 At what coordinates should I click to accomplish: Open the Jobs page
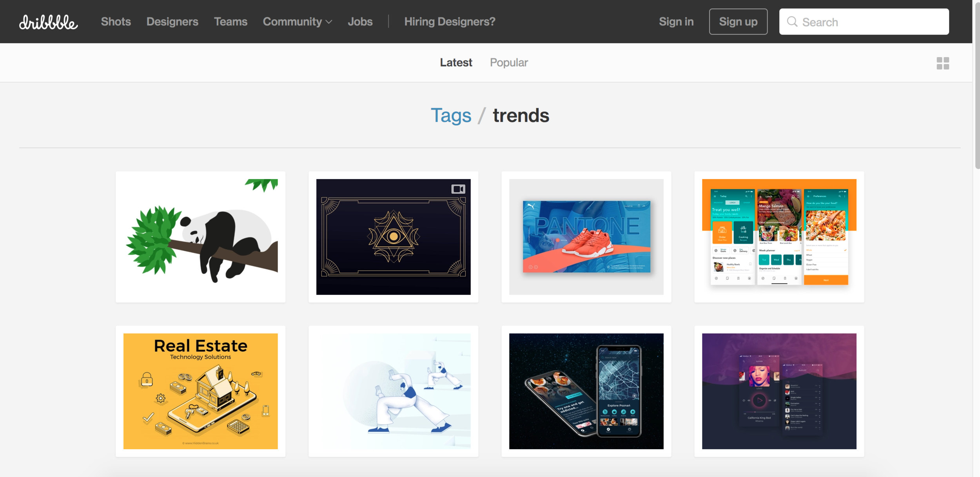[x=360, y=22]
